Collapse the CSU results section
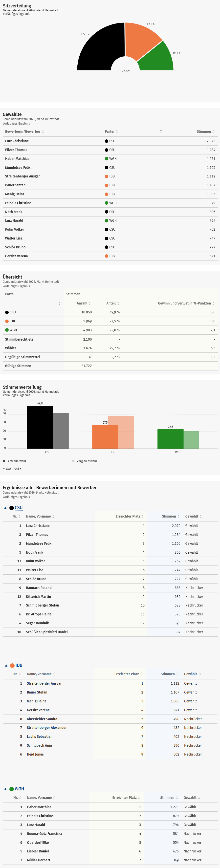Viewport: 220px width, 868px height. pos(5,508)
